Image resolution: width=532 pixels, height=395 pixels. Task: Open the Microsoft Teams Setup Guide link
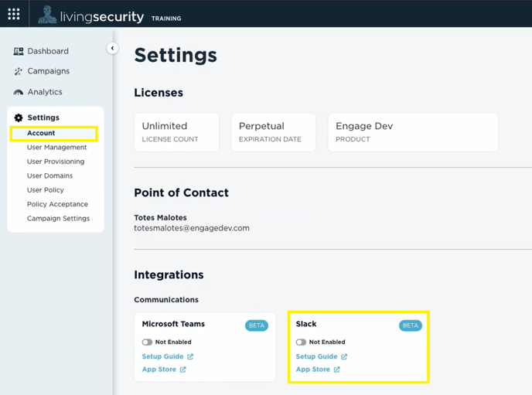coord(162,356)
